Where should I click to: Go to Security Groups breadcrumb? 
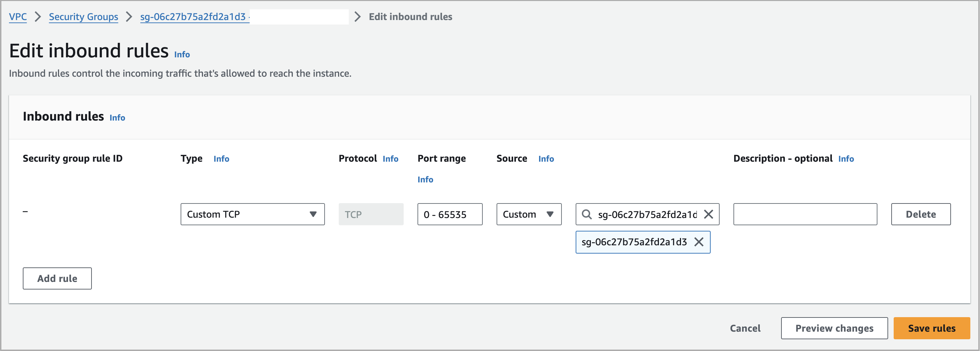pyautogui.click(x=83, y=17)
